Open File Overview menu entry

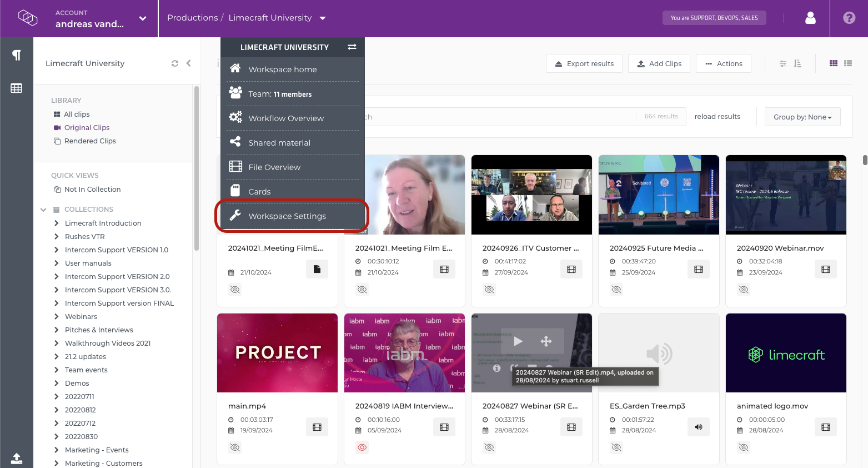293,167
